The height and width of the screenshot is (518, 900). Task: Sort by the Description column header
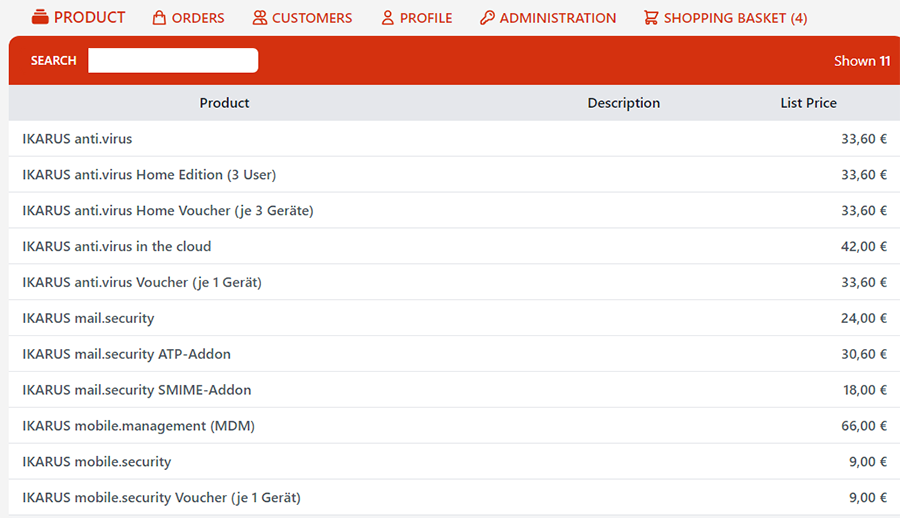click(x=623, y=103)
